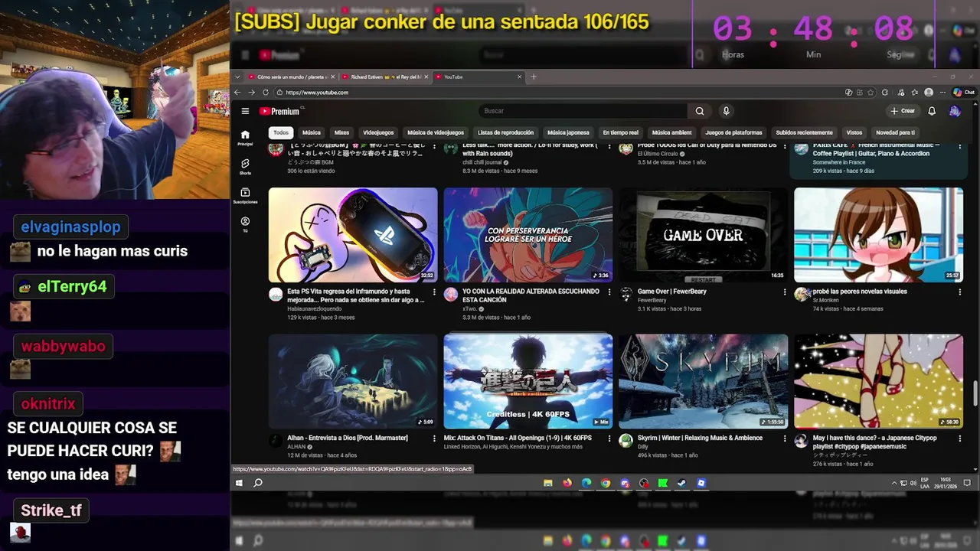This screenshot has height=551, width=980.
Task: Select the Música filter chip
Action: point(311,132)
